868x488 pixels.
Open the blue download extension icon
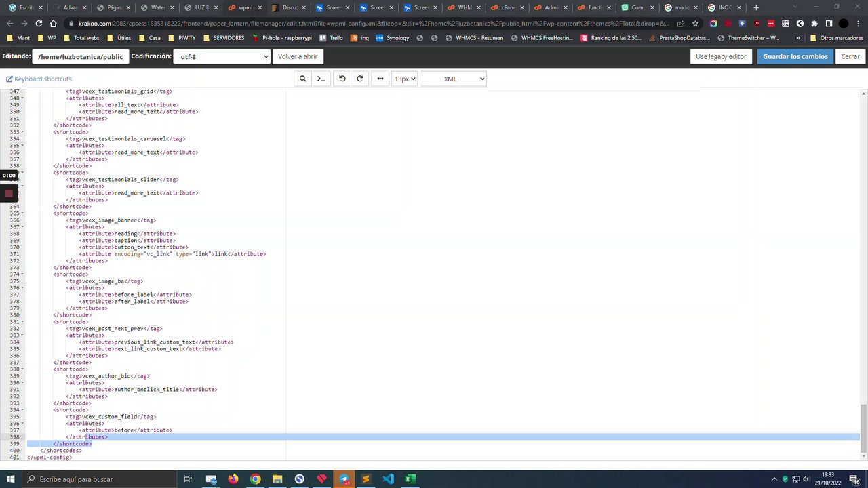tap(743, 23)
